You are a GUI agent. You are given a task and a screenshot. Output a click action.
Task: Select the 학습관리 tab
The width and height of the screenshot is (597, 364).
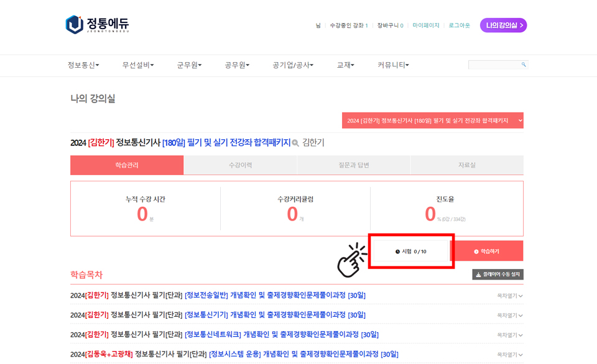127,165
